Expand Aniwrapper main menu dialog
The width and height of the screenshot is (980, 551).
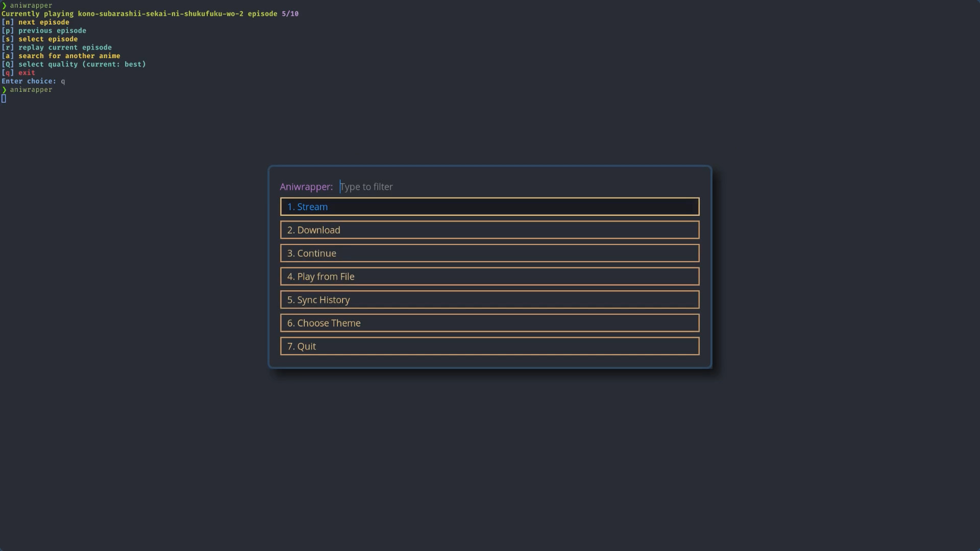489,267
